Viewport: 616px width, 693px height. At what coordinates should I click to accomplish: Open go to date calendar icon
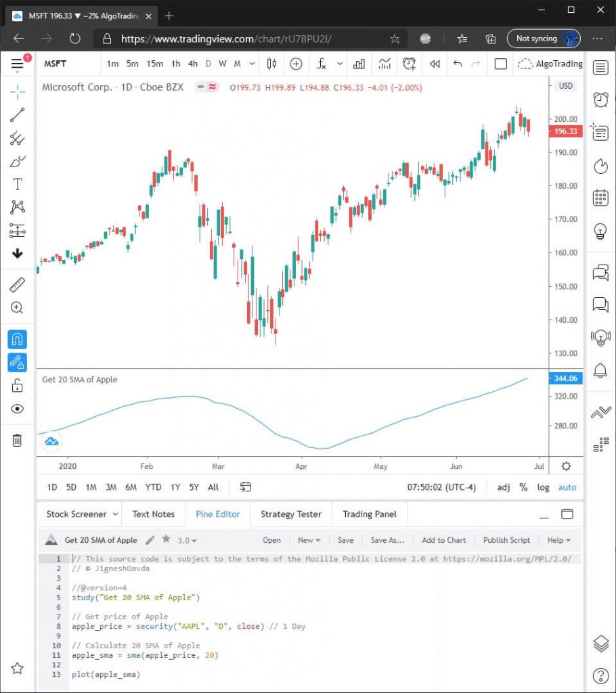click(246, 487)
